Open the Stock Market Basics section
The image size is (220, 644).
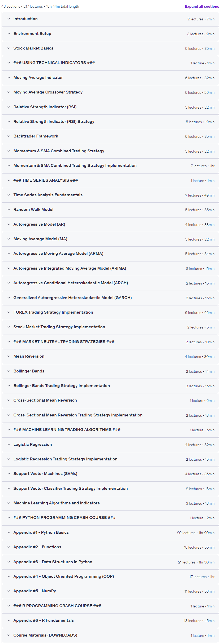(110, 48)
